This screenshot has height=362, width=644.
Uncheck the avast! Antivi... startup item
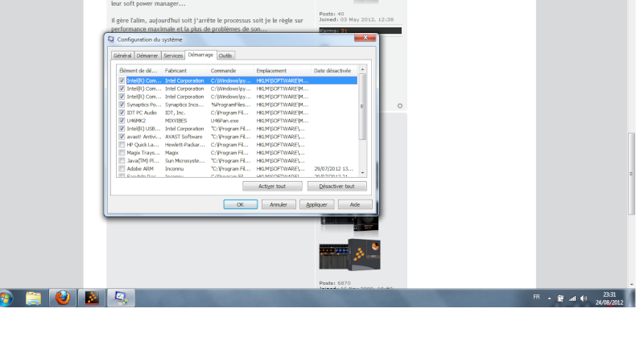click(x=122, y=137)
